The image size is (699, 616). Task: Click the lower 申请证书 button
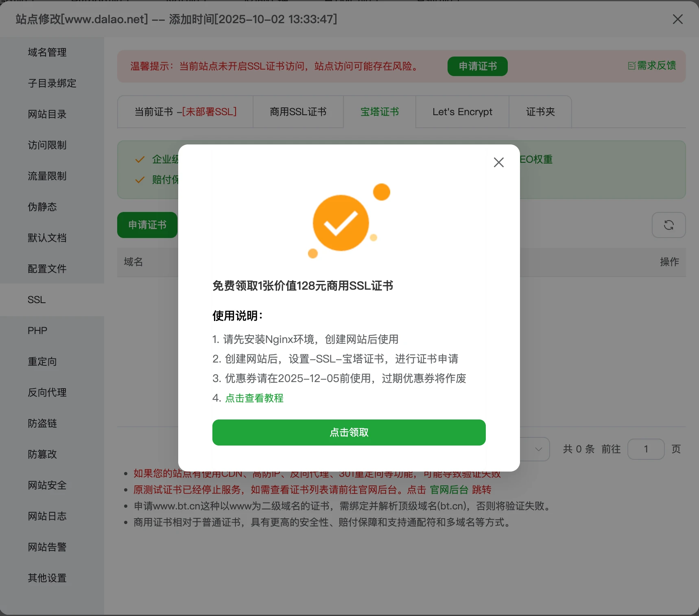pyautogui.click(x=147, y=225)
